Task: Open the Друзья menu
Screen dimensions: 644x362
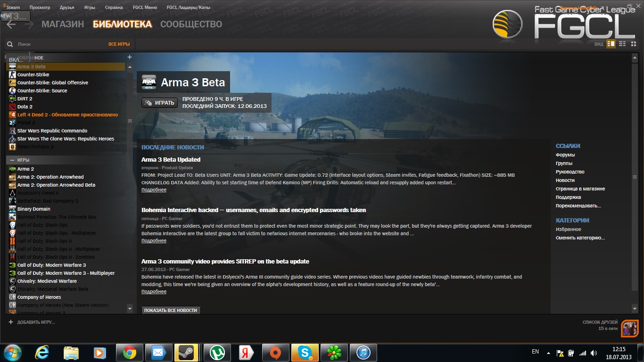Action: point(67,8)
